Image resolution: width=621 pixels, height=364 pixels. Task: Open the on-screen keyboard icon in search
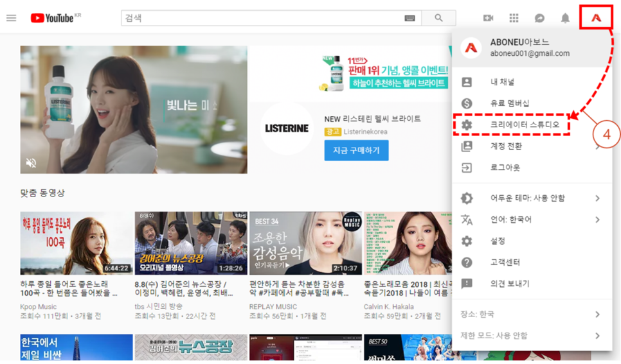410,18
